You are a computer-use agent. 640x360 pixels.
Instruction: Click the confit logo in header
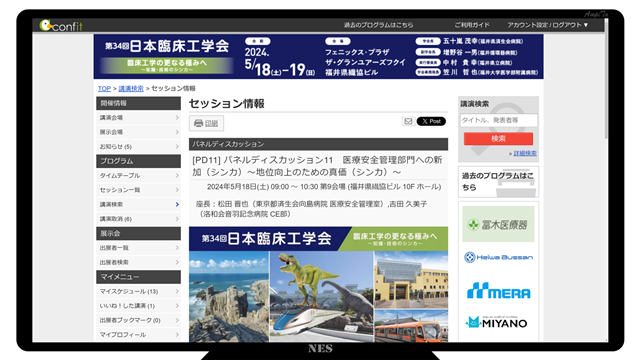(61, 26)
